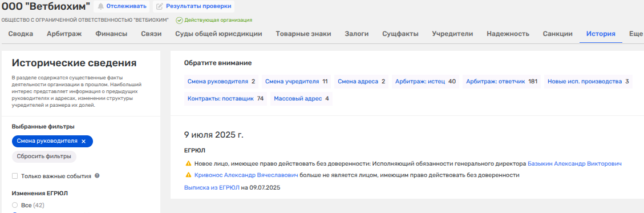The image size is (644, 213).
Task: Open the Финансы tab
Action: click(111, 34)
